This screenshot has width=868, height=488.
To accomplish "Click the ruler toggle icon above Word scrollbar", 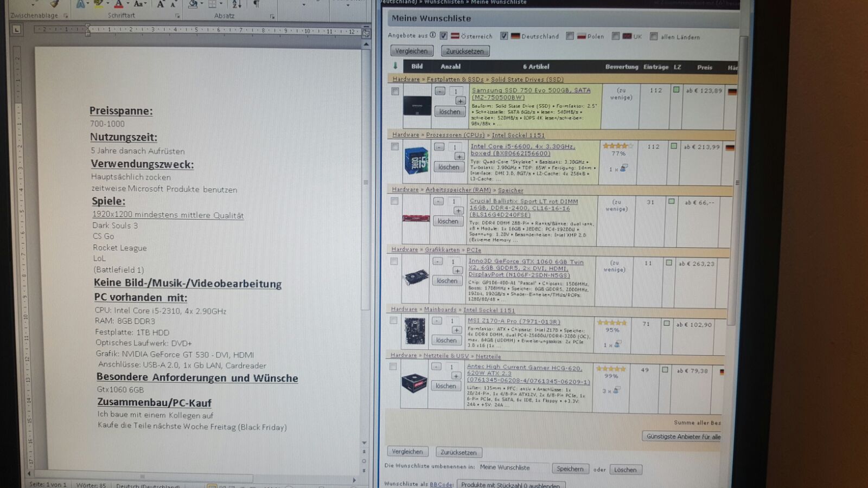I will [366, 33].
